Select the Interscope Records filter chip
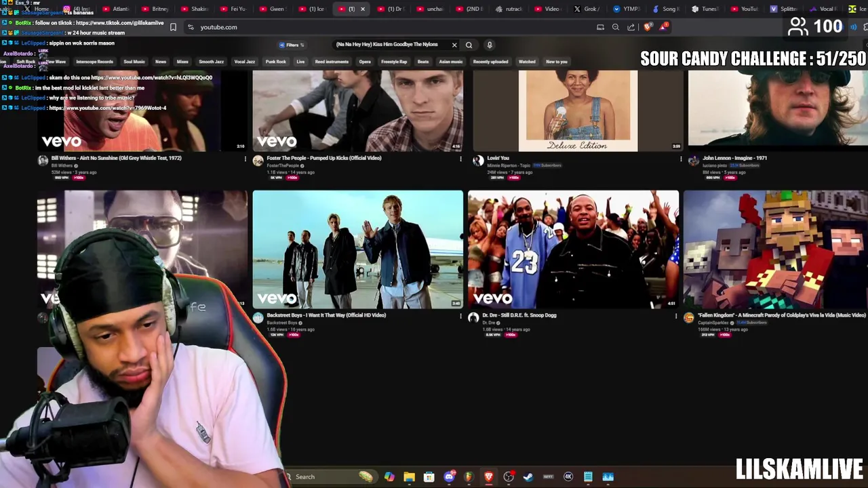The width and height of the screenshot is (868, 488). [x=95, y=62]
